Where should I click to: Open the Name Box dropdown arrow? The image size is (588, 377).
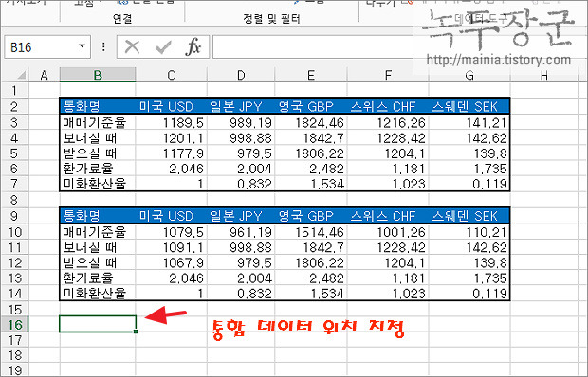82,46
